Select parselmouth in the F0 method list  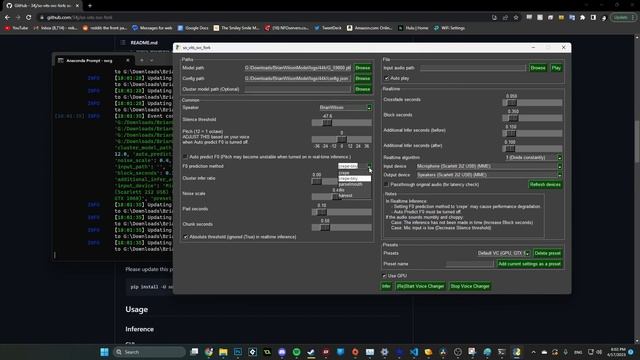355,184
